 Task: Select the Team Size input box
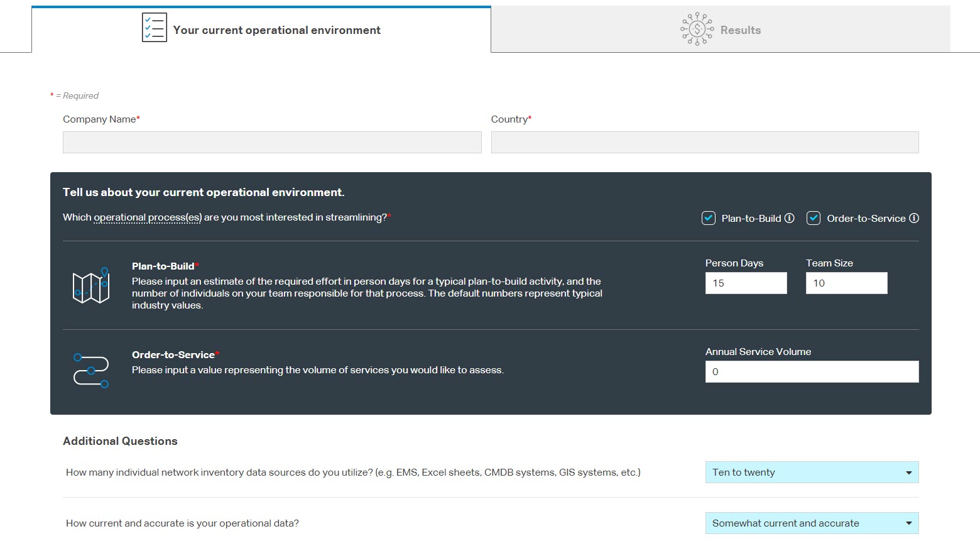(x=846, y=283)
